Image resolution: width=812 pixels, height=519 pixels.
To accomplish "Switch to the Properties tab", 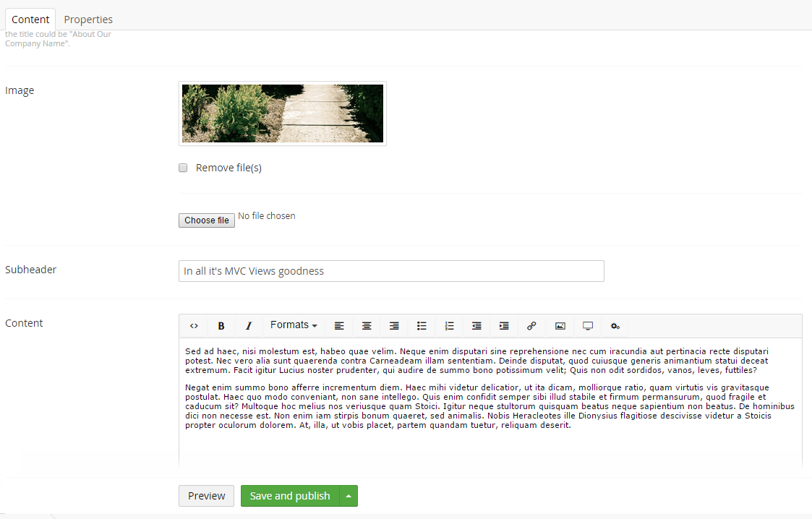I will point(88,19).
